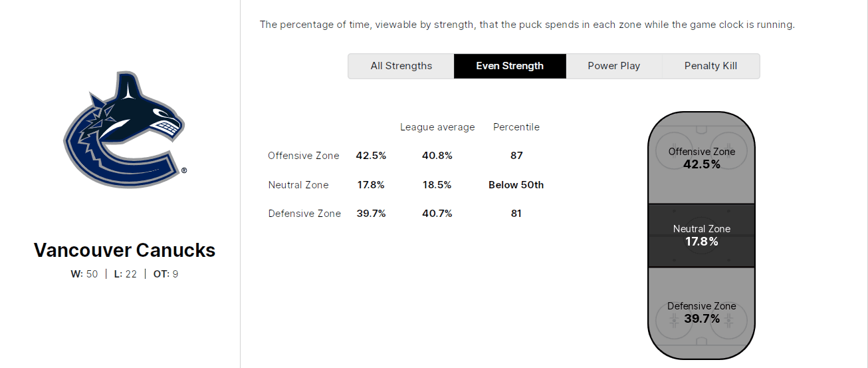Click the Percentile column header

coord(516,127)
